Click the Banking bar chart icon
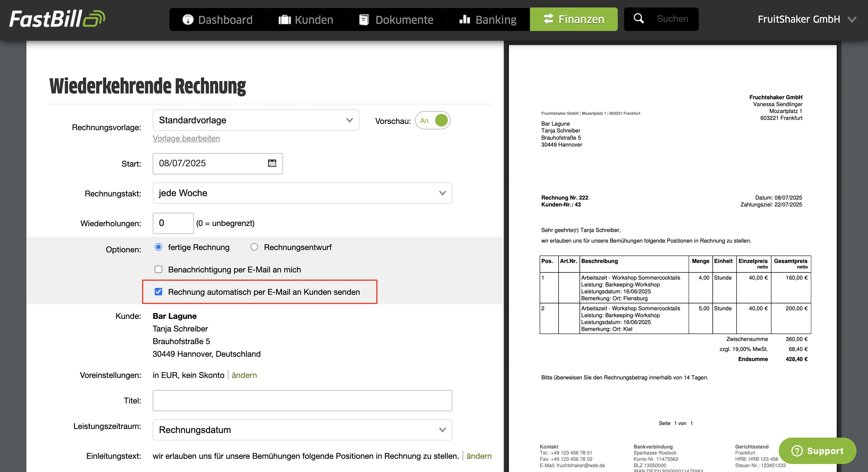 click(465, 19)
